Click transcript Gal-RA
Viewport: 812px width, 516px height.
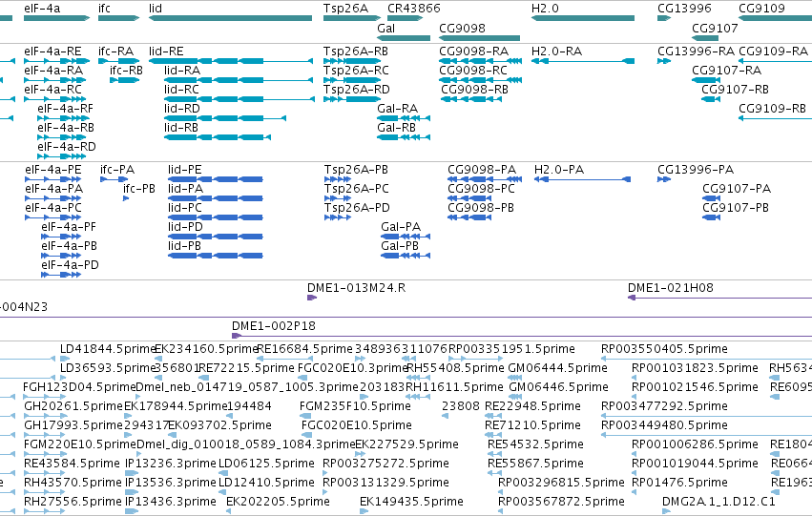pos(397,108)
